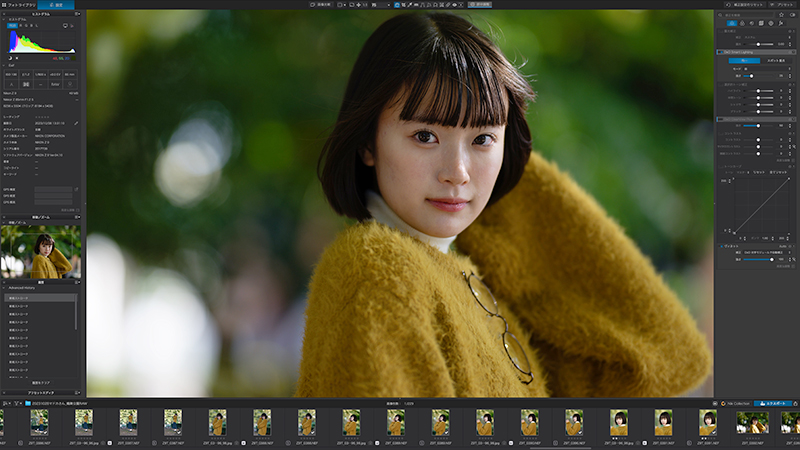
Task: Enable 高度な設定 checkbox under contrast
Action: (x=793, y=160)
